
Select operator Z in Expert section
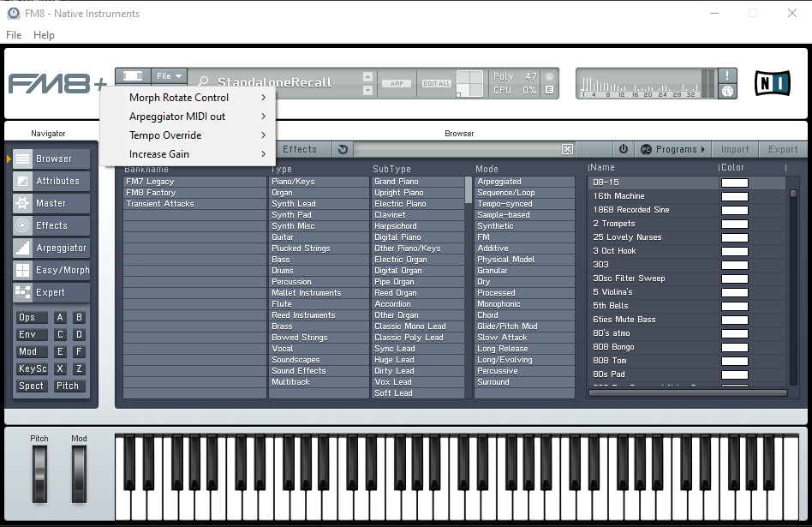[79, 368]
